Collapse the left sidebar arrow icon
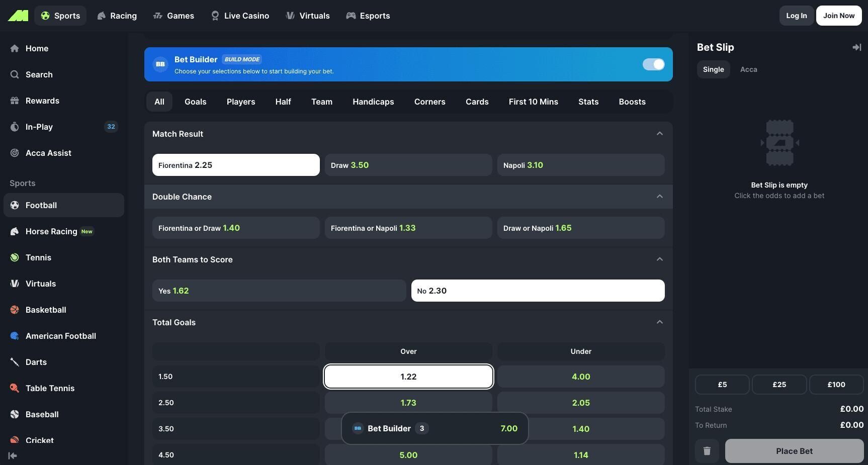 [13, 455]
